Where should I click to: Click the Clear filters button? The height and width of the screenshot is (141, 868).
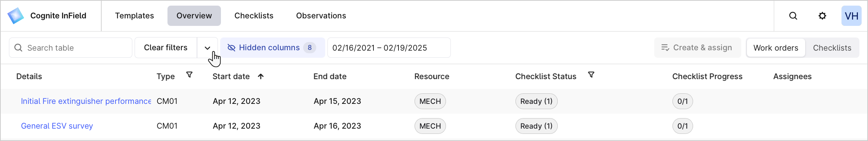pos(166,48)
